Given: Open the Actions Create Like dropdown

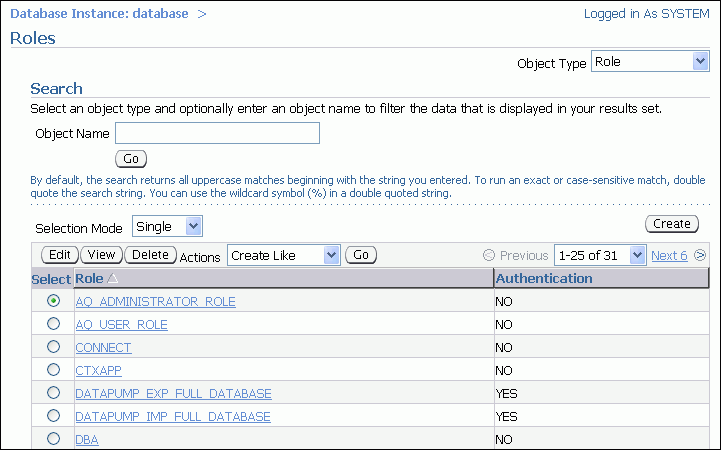Looking at the screenshot, I should pos(284,255).
